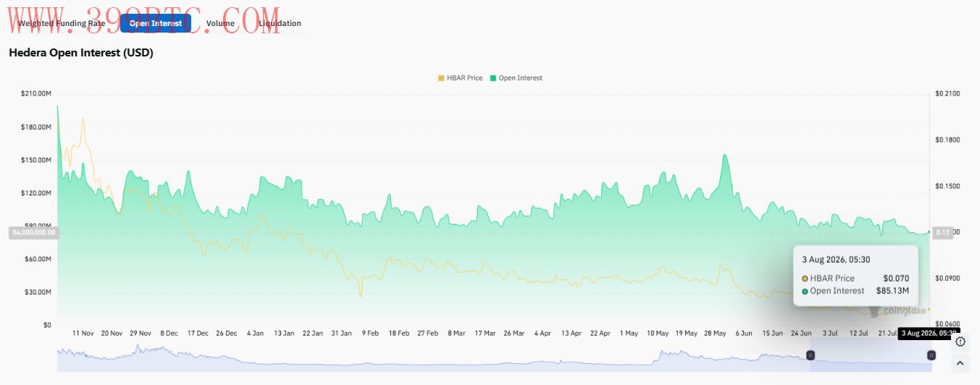Click the '24 Jun' x-axis date
The width and height of the screenshot is (980, 385).
tap(801, 334)
